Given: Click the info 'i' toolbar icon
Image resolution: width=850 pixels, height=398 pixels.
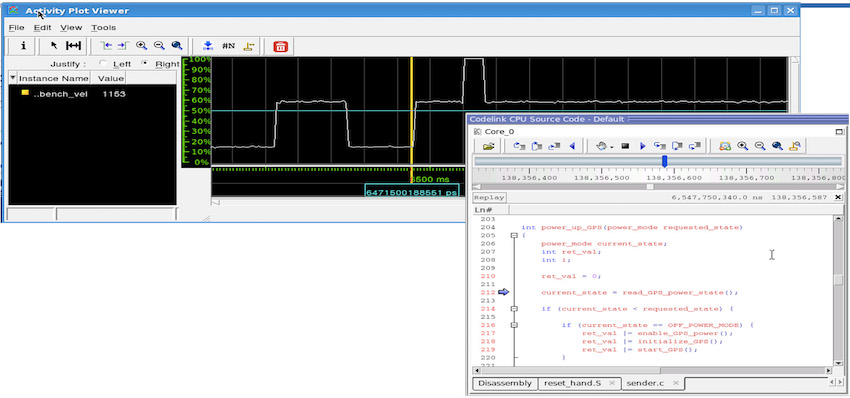Looking at the screenshot, I should click(23, 46).
